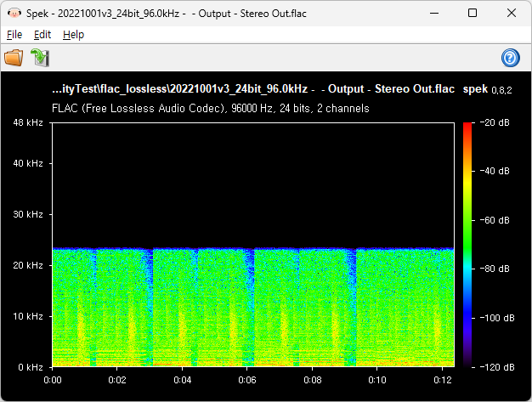This screenshot has width=532, height=402.
Task: Maximize the Spek window
Action: 473,14
